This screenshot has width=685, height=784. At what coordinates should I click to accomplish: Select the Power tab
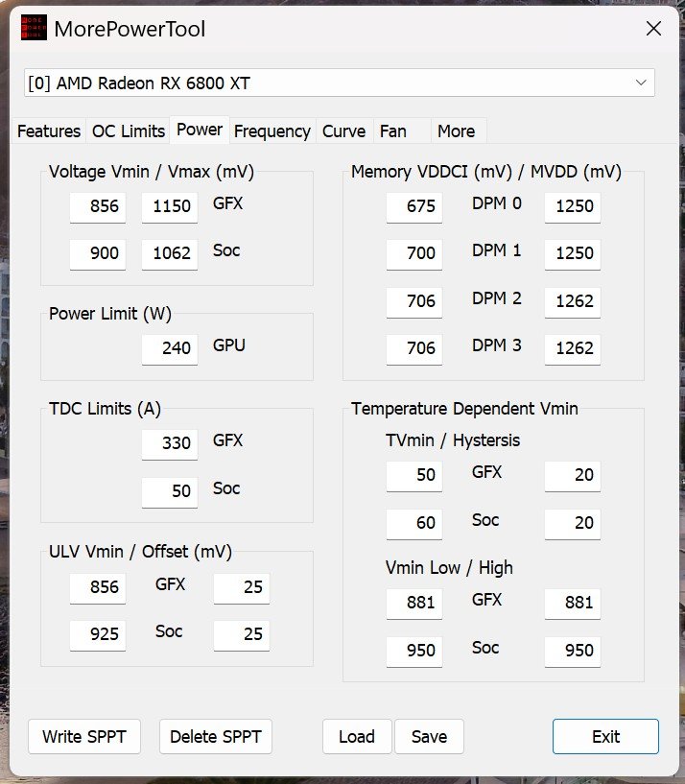[200, 130]
